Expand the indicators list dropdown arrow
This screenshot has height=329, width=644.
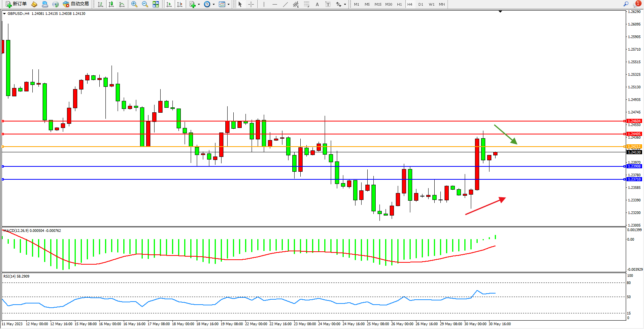click(x=199, y=5)
